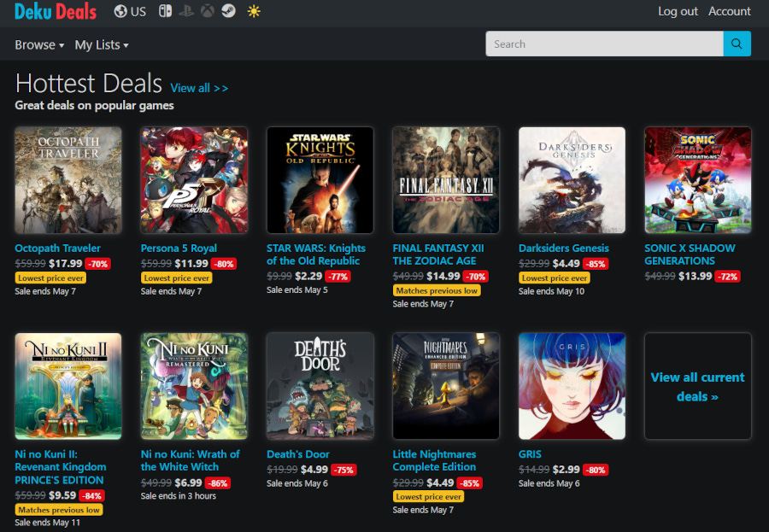This screenshot has height=532, width=769.
Task: Open View all >> hottest deals
Action: tap(199, 88)
